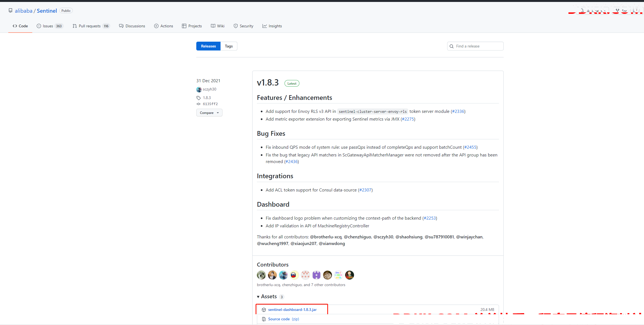This screenshot has height=325, width=644.
Task: Open the 1.8.3 tag link
Action: point(207,98)
